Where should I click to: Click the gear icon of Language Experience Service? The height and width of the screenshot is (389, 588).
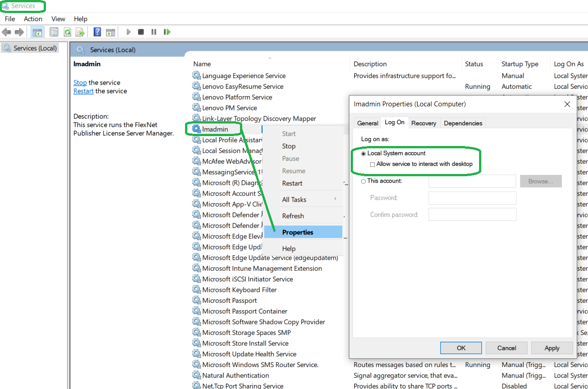[x=197, y=76]
